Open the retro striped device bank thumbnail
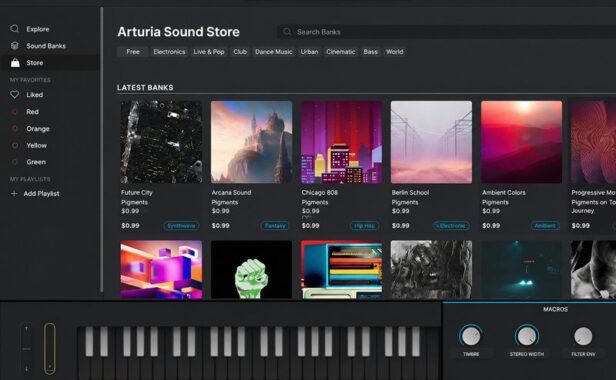 (x=341, y=270)
